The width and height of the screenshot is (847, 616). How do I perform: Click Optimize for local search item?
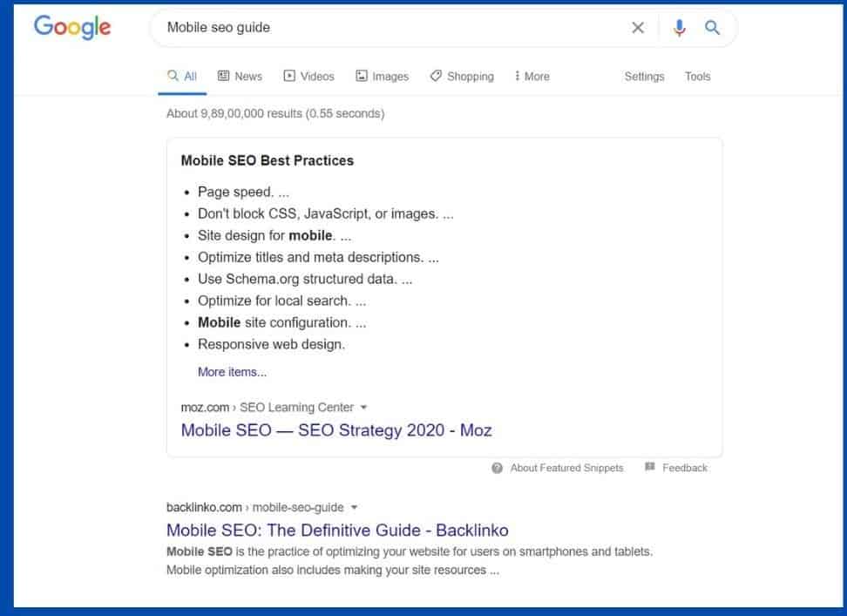coord(282,301)
